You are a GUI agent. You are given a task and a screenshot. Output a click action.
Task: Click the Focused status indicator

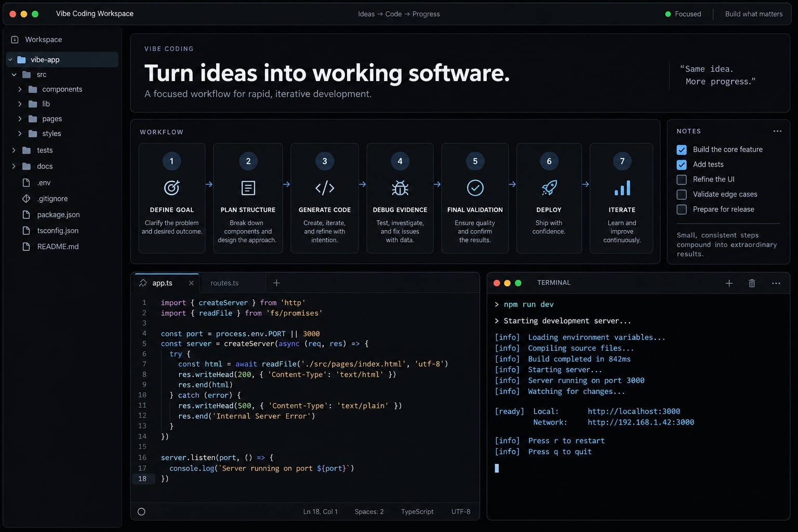click(x=683, y=14)
